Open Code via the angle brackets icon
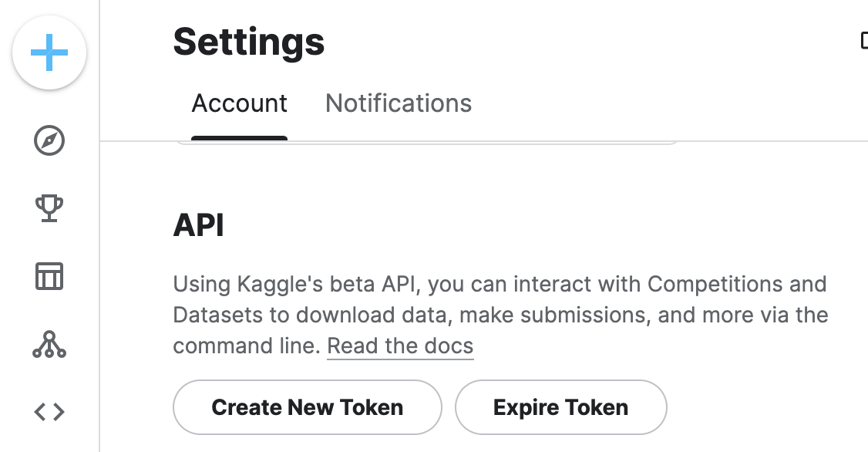 pyautogui.click(x=49, y=413)
